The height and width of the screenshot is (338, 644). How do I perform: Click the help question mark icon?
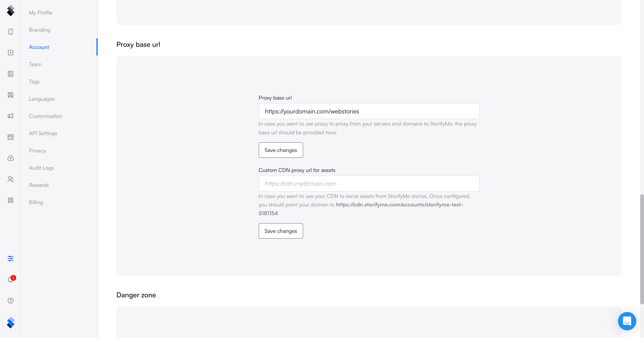point(10,301)
